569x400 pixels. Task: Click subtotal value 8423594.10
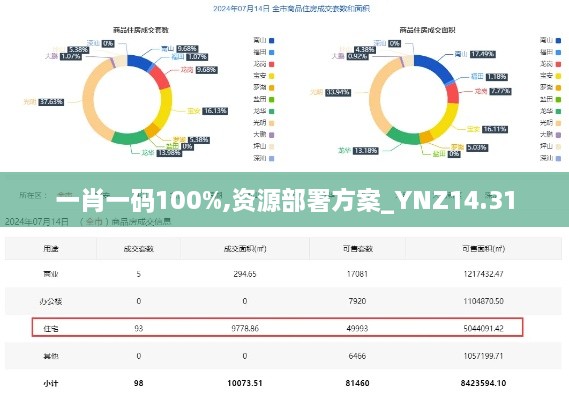(483, 383)
